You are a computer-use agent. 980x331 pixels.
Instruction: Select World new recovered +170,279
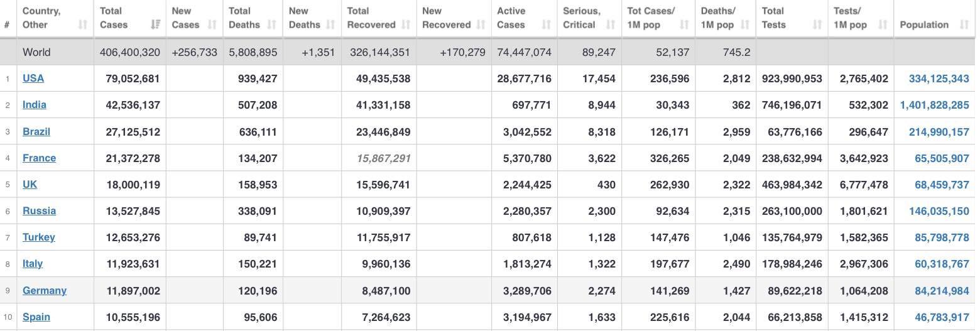click(462, 52)
